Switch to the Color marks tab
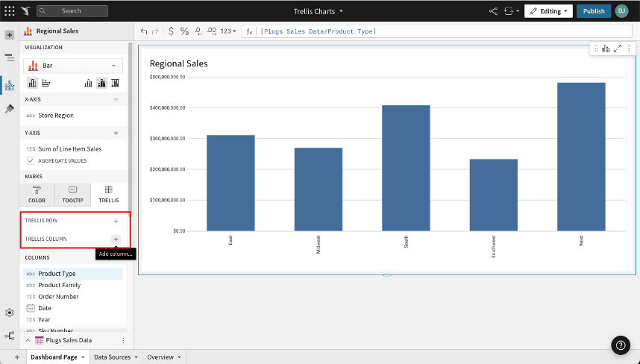Screen dimensions: 640x364 point(37,195)
